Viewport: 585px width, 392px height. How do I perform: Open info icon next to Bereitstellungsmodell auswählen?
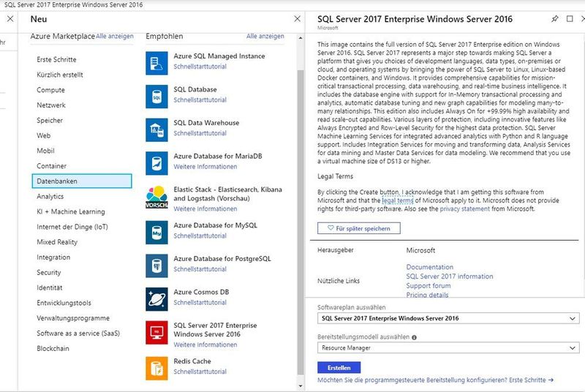414,337
